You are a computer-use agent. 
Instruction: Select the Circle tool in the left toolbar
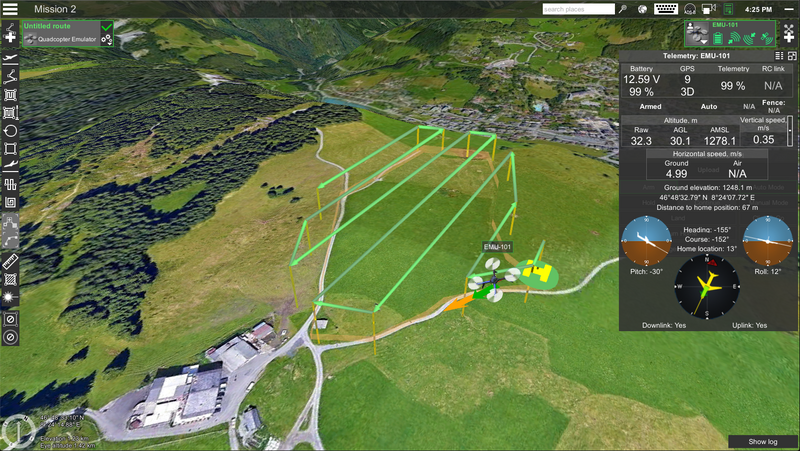[11, 130]
